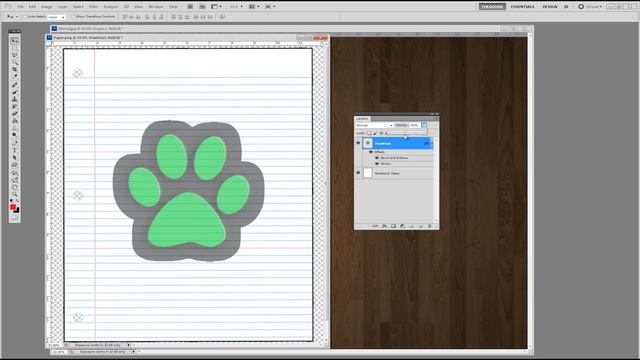The height and width of the screenshot is (360, 640).
Task: Collapse the PawPrint layer effects arrow
Action: coord(432,143)
